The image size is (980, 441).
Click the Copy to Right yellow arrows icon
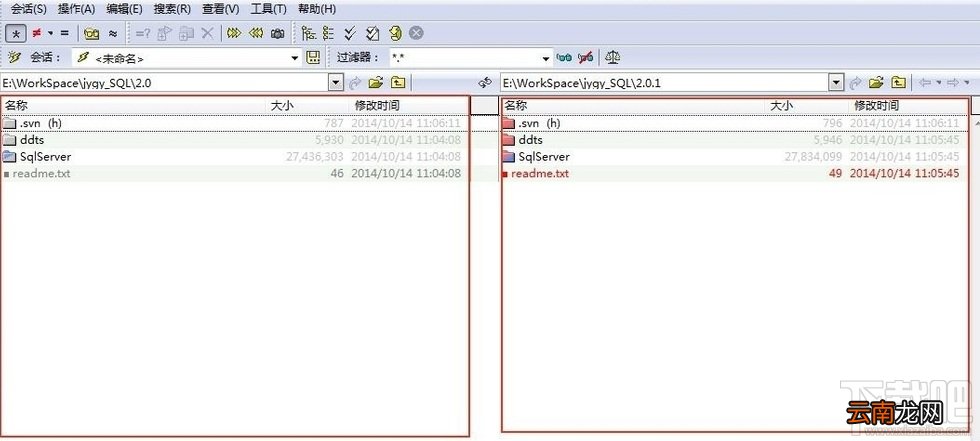[234, 33]
